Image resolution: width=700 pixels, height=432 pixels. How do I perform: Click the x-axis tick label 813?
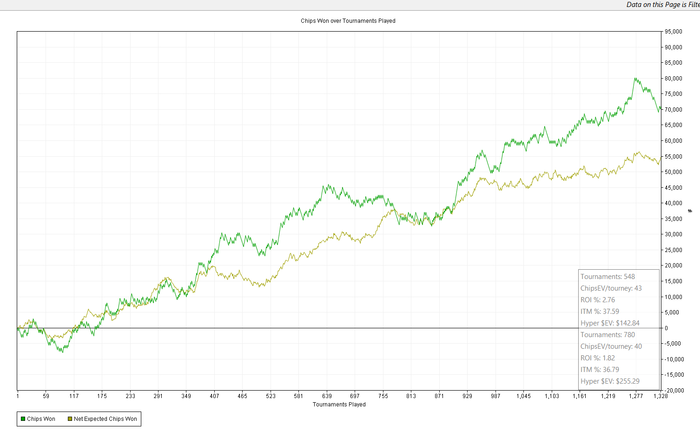click(x=411, y=396)
